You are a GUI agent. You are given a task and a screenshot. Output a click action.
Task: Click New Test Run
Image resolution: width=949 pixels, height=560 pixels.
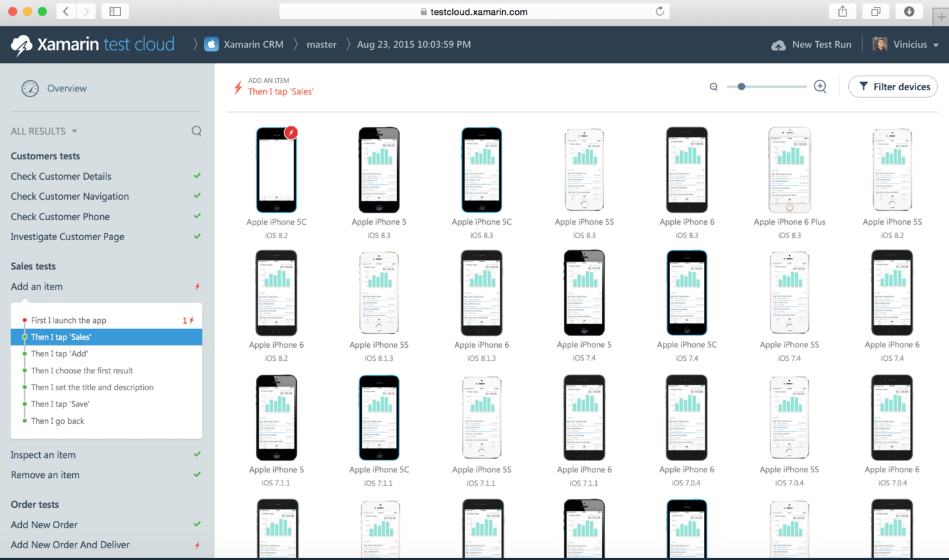click(x=811, y=44)
